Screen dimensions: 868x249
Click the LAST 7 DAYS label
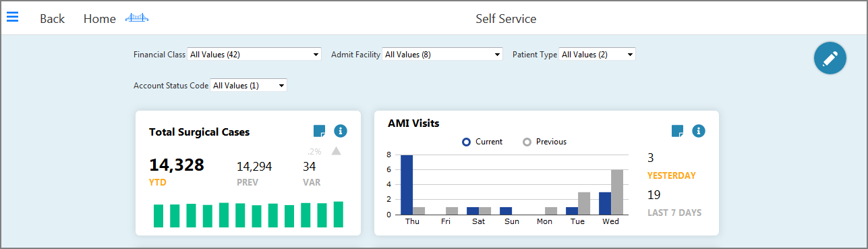[674, 213]
